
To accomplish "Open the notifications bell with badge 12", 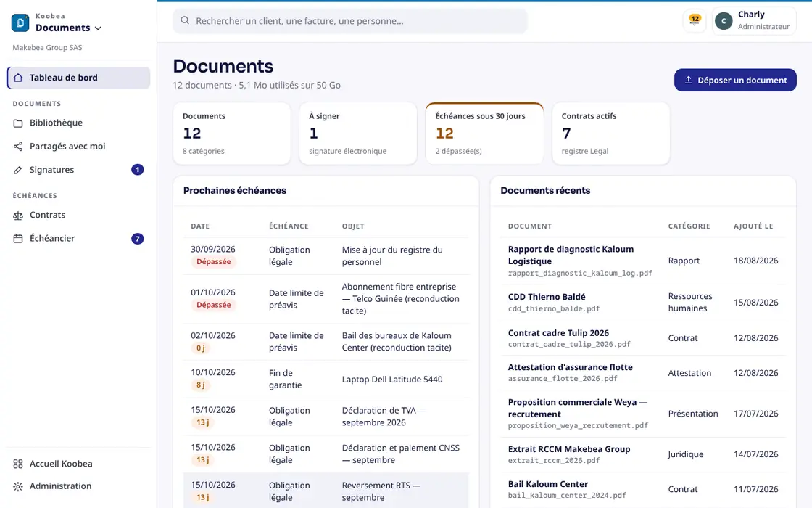I will point(695,21).
